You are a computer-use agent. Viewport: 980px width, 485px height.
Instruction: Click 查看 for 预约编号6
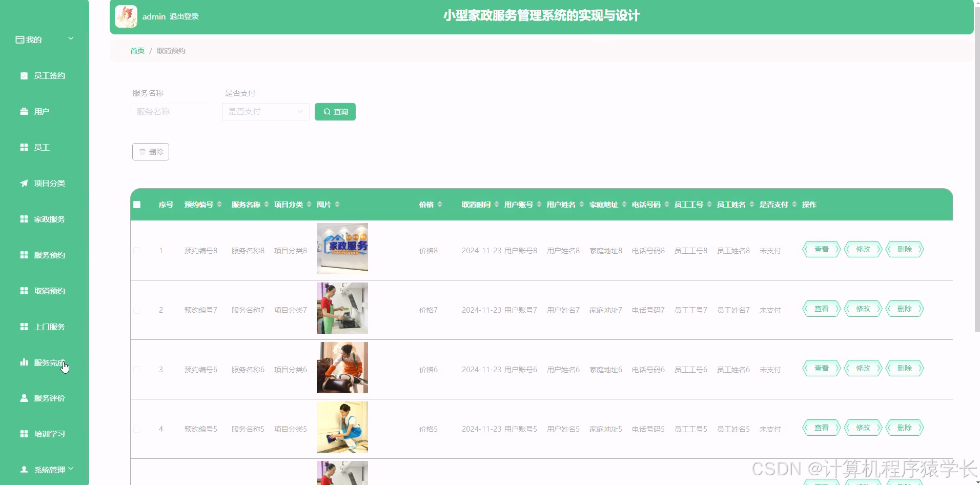(822, 368)
